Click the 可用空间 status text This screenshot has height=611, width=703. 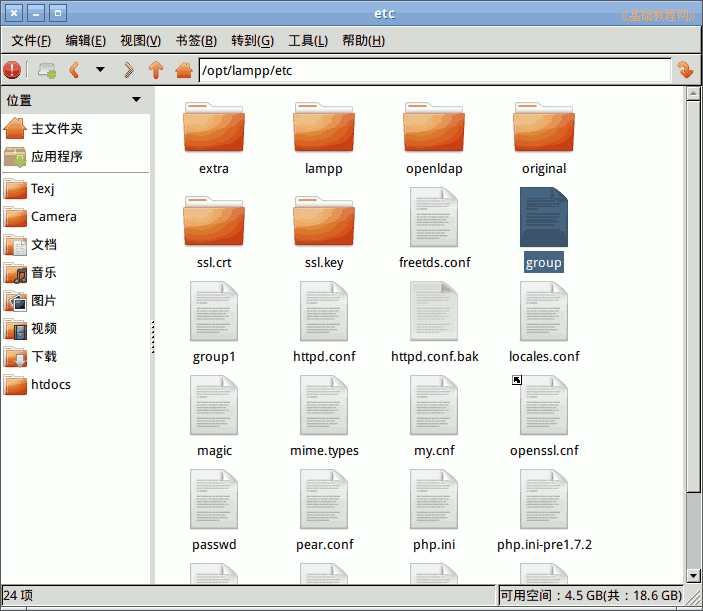[591, 595]
